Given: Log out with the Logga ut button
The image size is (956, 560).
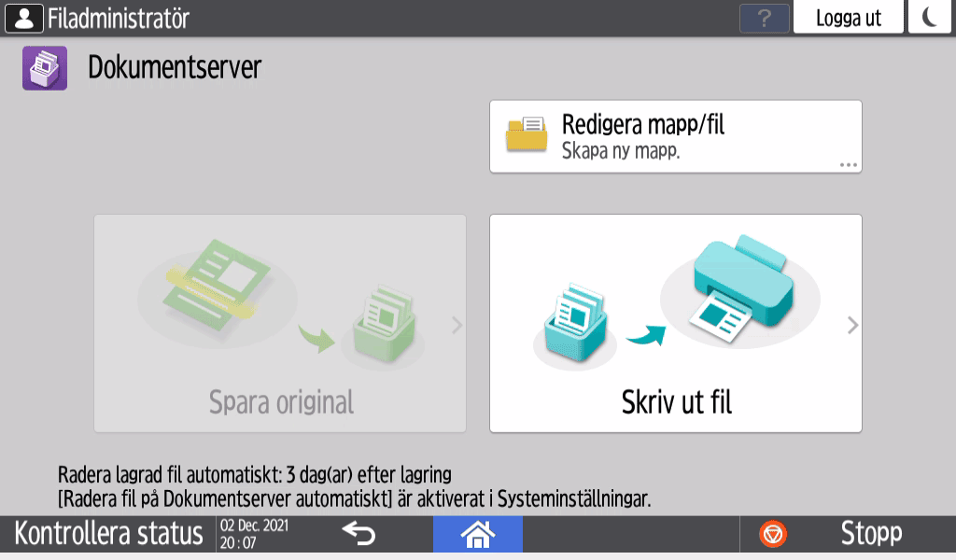Looking at the screenshot, I should (x=848, y=17).
